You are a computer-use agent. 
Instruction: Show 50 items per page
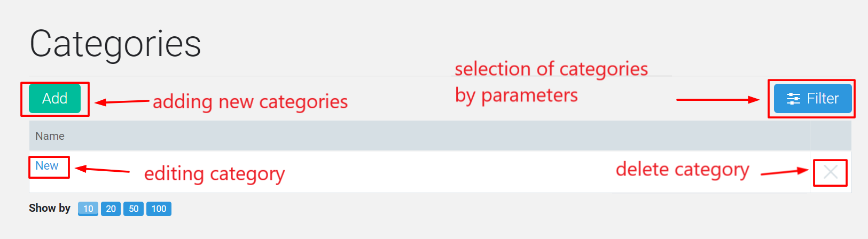pyautogui.click(x=134, y=209)
